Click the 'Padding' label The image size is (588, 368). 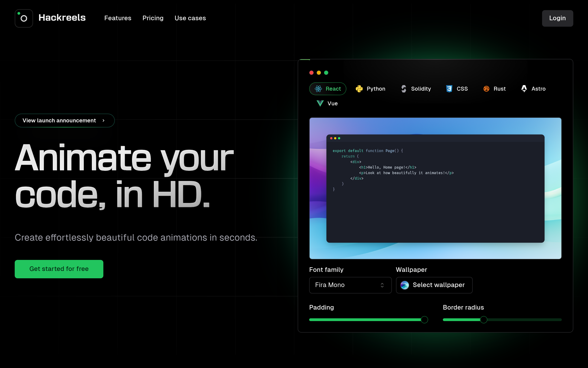coord(322,308)
